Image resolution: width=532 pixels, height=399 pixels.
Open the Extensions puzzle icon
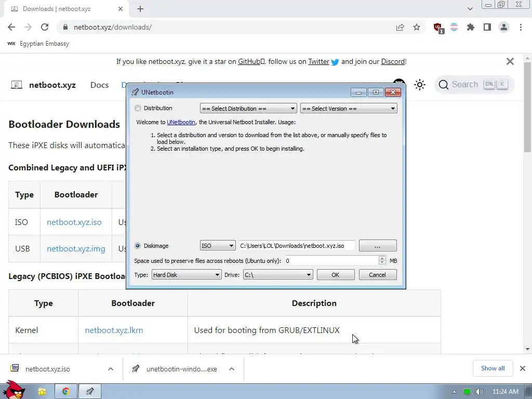tap(471, 27)
